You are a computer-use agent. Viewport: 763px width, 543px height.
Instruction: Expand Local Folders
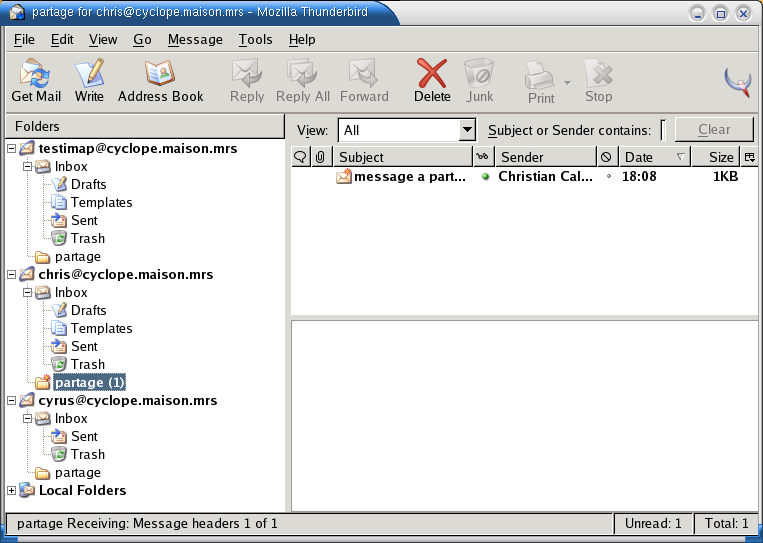[x=12, y=490]
